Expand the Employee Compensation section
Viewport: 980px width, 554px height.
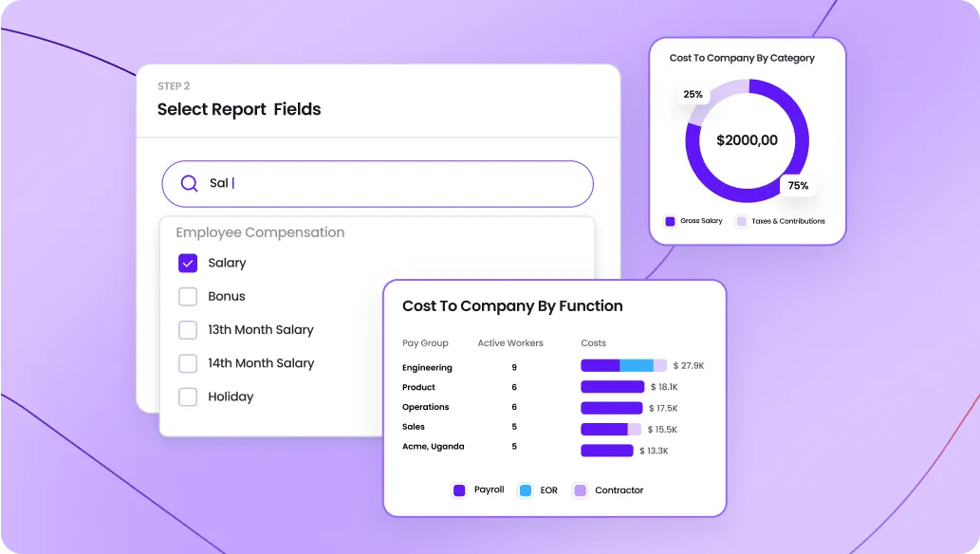point(258,231)
